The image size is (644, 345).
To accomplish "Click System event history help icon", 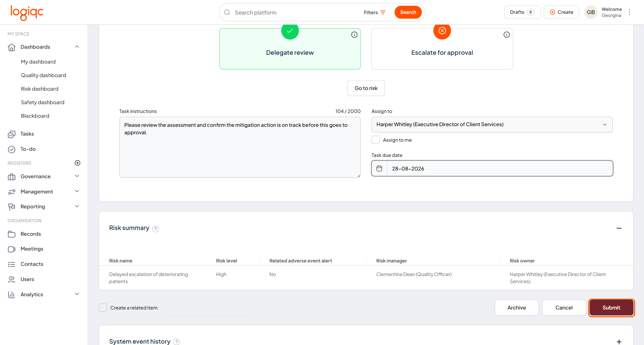I will pos(177,342).
